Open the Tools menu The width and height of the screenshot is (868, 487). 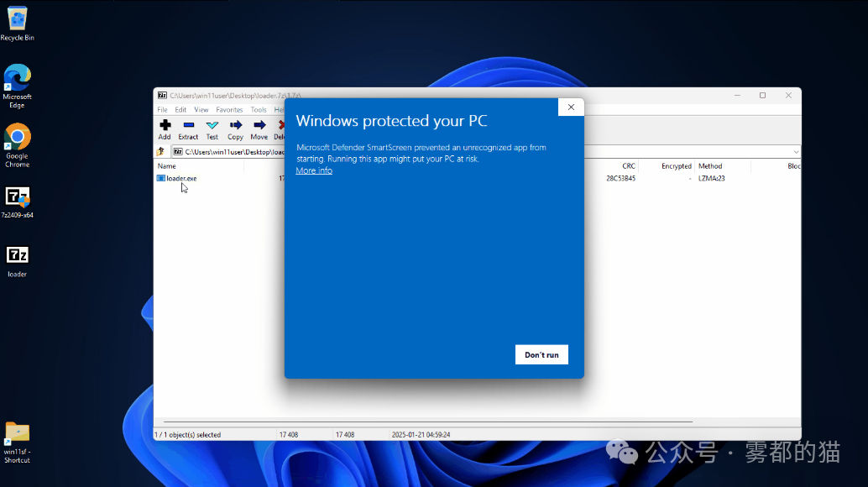[x=259, y=109]
